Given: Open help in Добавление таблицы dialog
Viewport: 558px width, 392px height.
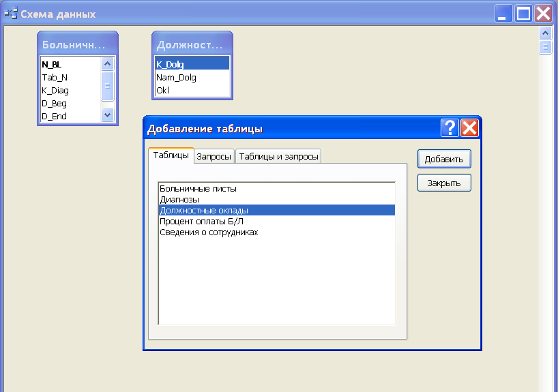Looking at the screenshot, I should click(450, 127).
